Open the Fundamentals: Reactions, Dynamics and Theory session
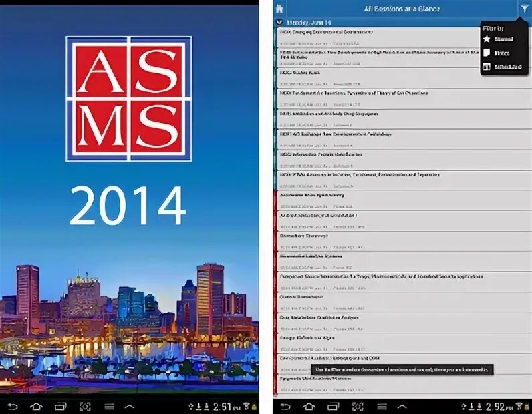This screenshot has width=532, height=414. (x=404, y=98)
